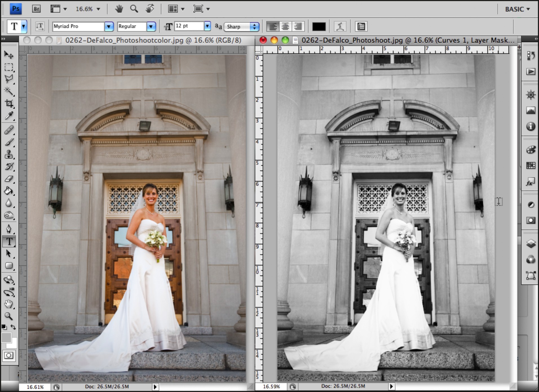Open the BASIC workspace switcher
The height and width of the screenshot is (392, 539).
pos(517,9)
